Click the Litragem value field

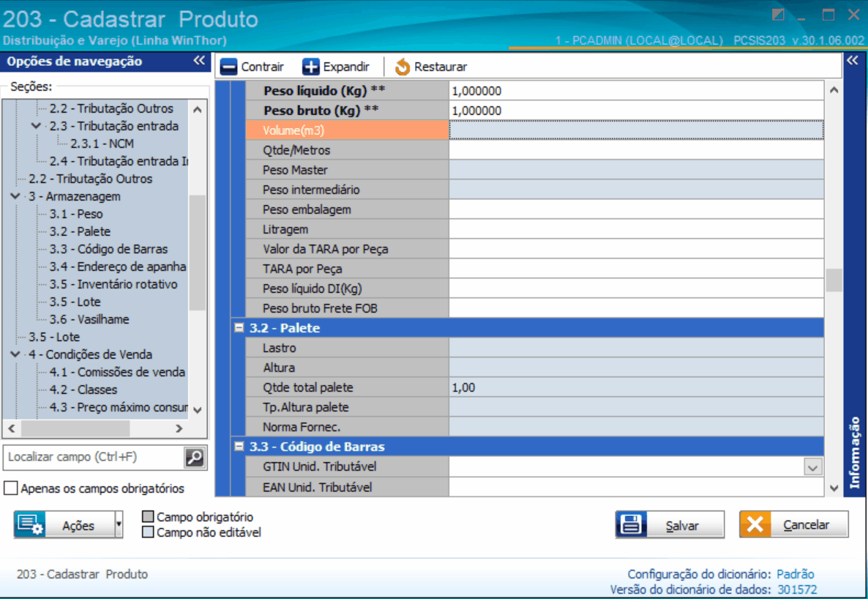[636, 229]
